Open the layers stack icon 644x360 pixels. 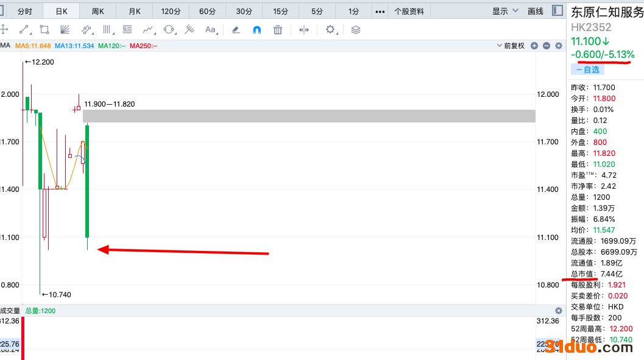[356, 29]
